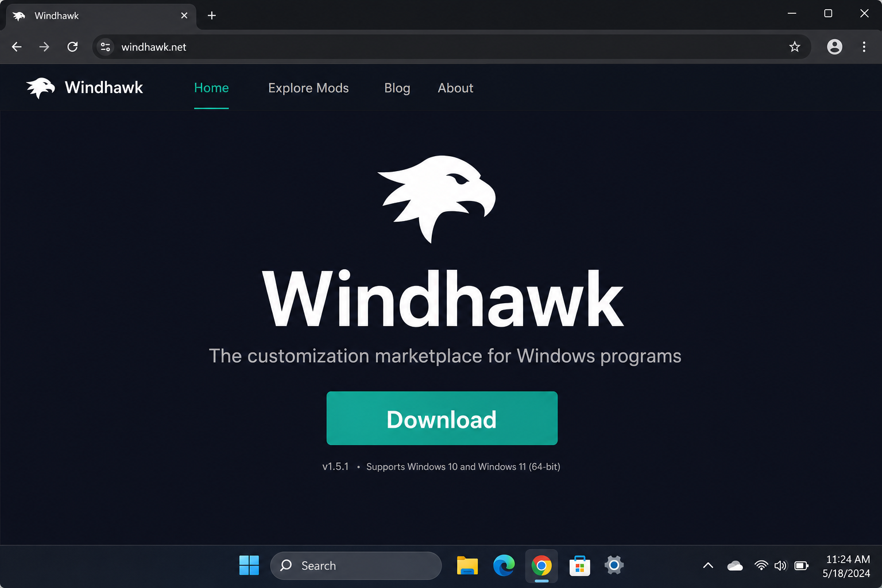Click the green Download button
The width and height of the screenshot is (882, 588).
[x=442, y=418]
